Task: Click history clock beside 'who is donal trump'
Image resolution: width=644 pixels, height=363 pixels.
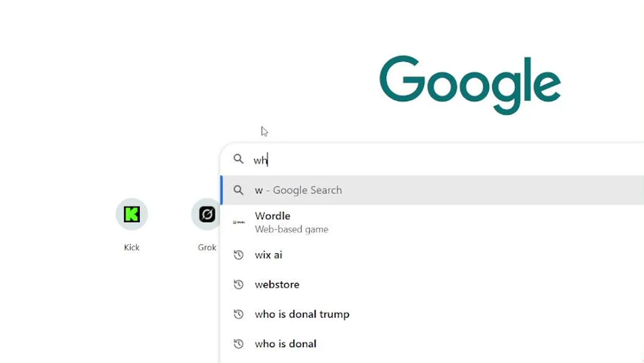Action: (x=238, y=315)
